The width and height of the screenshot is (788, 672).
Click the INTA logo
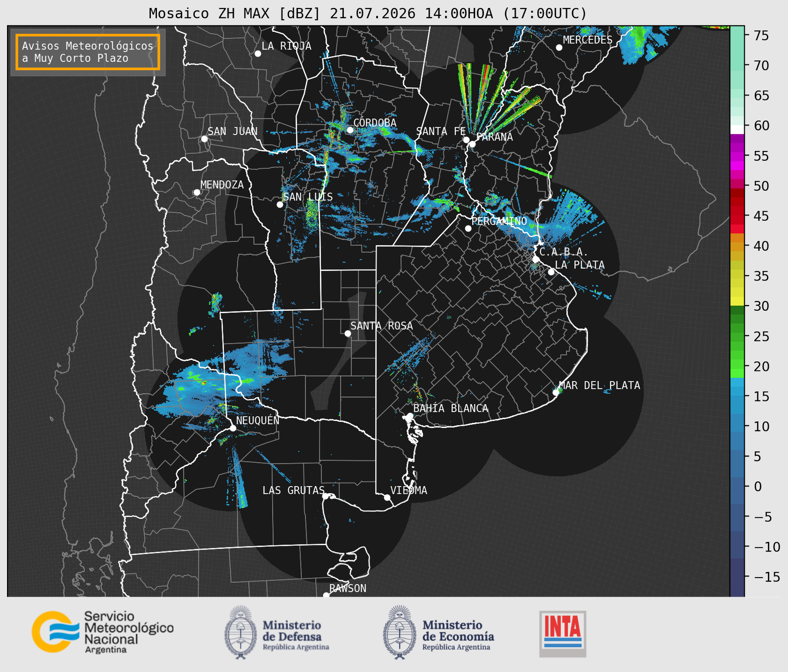point(563,634)
